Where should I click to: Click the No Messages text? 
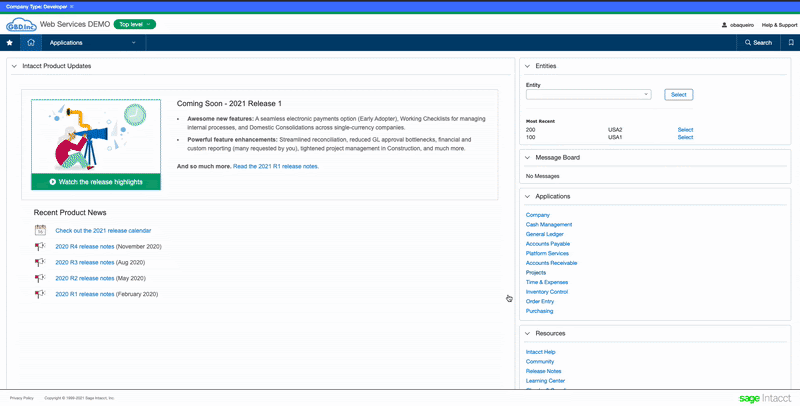pyautogui.click(x=542, y=176)
